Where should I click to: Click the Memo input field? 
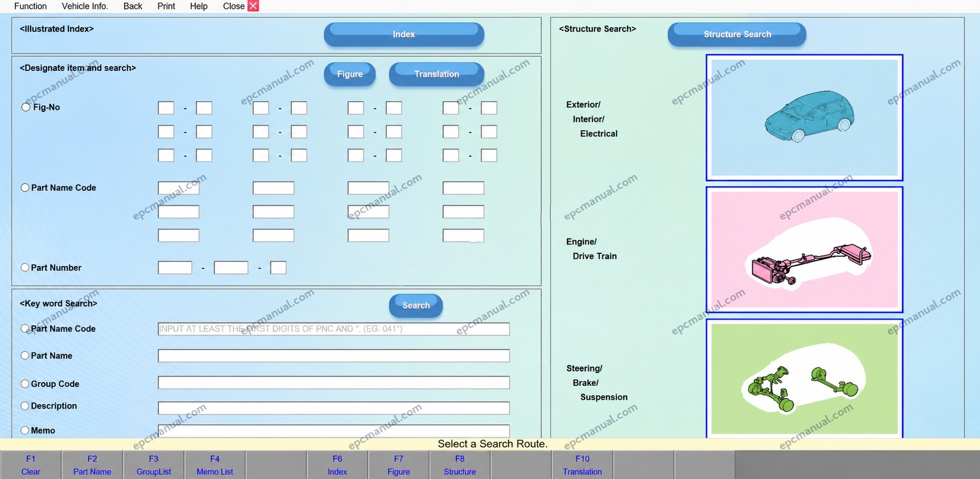click(334, 431)
